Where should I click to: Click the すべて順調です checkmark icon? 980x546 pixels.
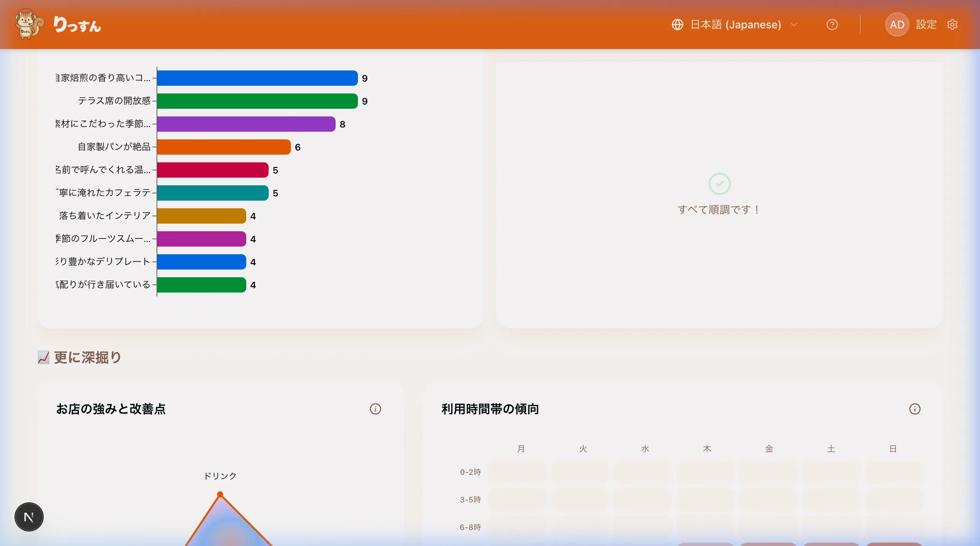tap(719, 184)
